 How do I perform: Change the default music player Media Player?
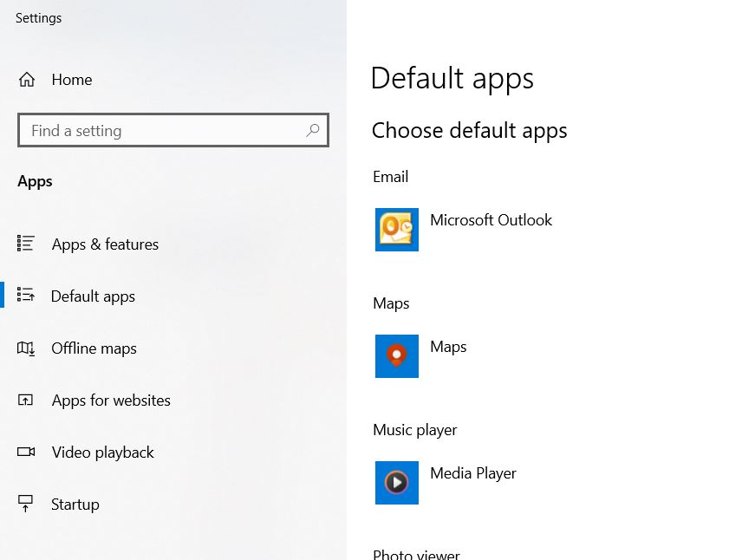click(x=446, y=482)
